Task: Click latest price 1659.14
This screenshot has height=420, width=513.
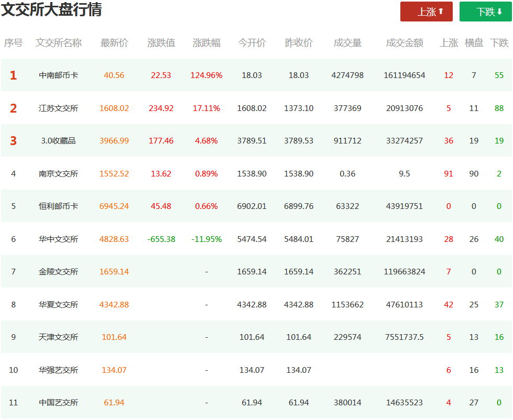Action: [114, 272]
